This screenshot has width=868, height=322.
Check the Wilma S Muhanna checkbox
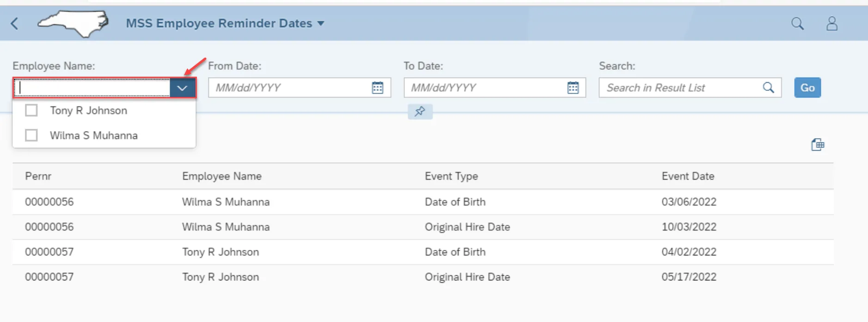pos(31,135)
